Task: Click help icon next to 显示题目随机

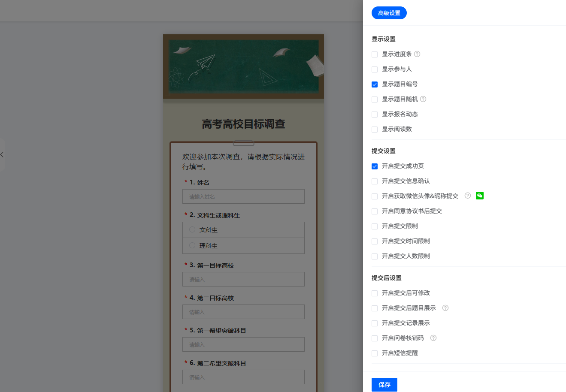Action: [x=423, y=99]
